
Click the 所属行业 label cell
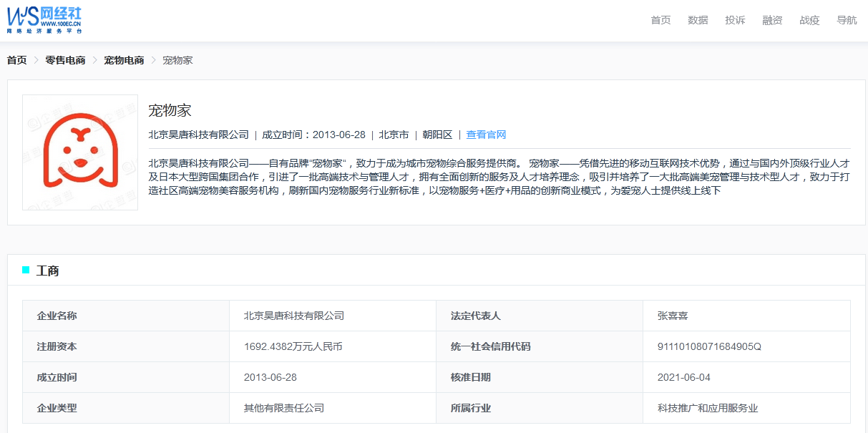pos(540,408)
